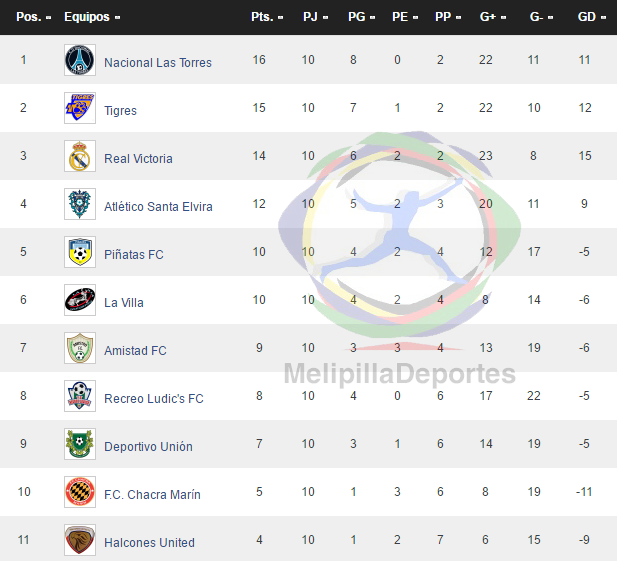Click the F.C. Chacra Marín checkered logo
Image resolution: width=617 pixels, height=561 pixels.
pos(80,492)
